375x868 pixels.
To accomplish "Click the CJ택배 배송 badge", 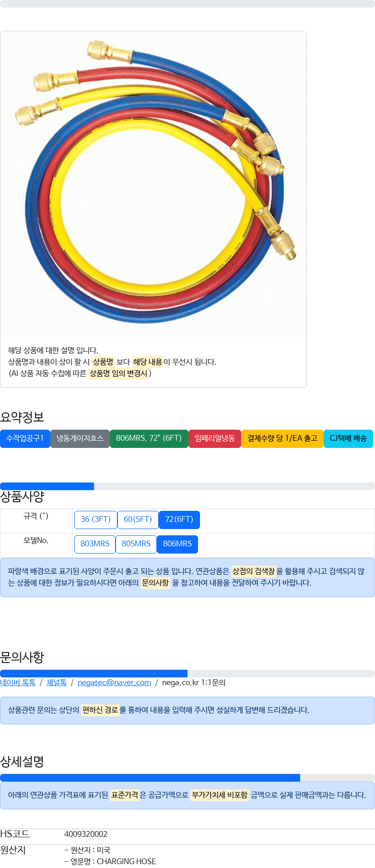I will click(x=348, y=438).
